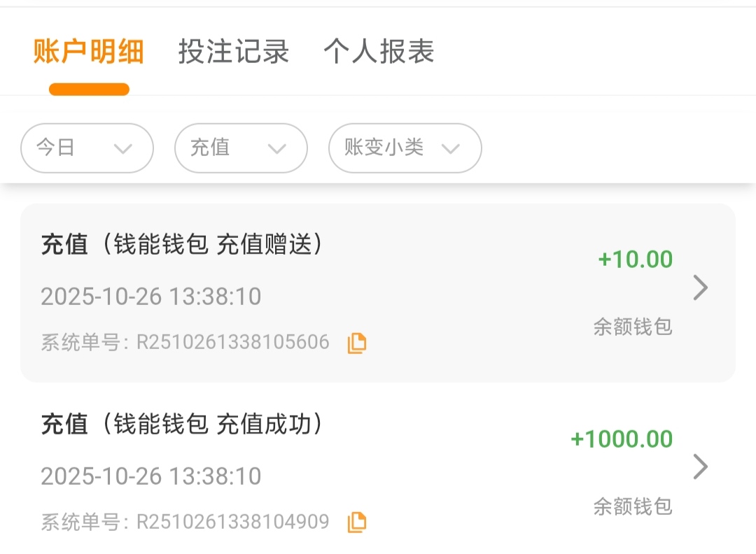Select the 充值成功 transaction title
Screen dimensions: 756x554
182,424
